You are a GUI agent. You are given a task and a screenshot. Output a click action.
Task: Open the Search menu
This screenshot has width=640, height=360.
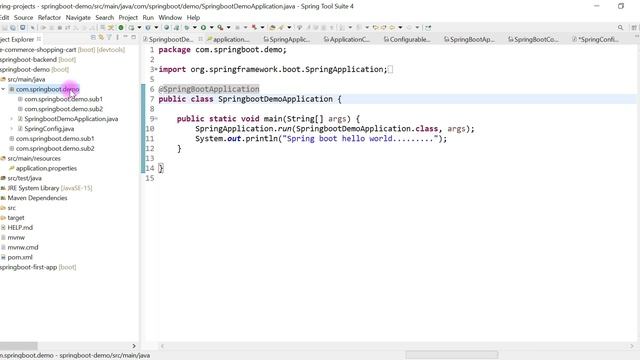point(104,18)
